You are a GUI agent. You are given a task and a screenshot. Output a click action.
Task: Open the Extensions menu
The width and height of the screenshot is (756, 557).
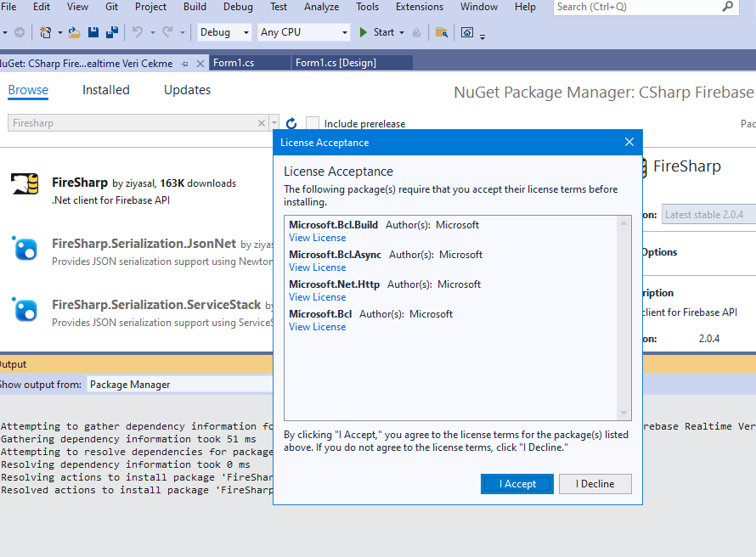[420, 7]
